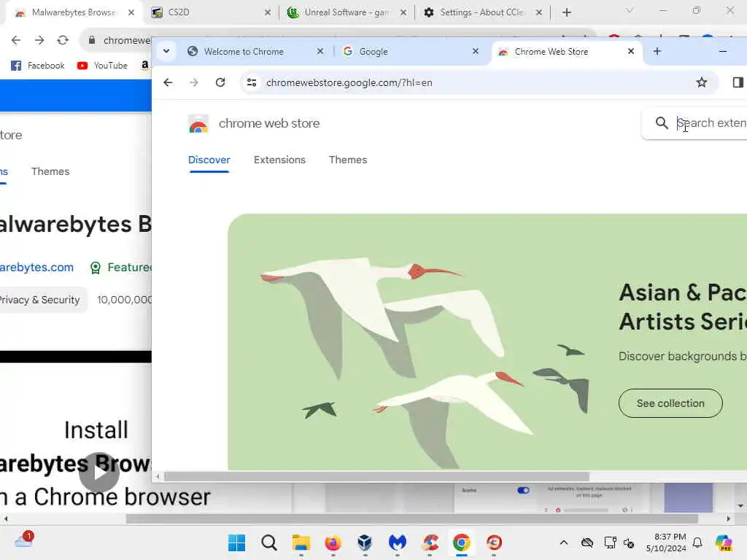747x560 pixels.
Task: Click the forward arrow in the front Chrome window
Action: coord(193,82)
